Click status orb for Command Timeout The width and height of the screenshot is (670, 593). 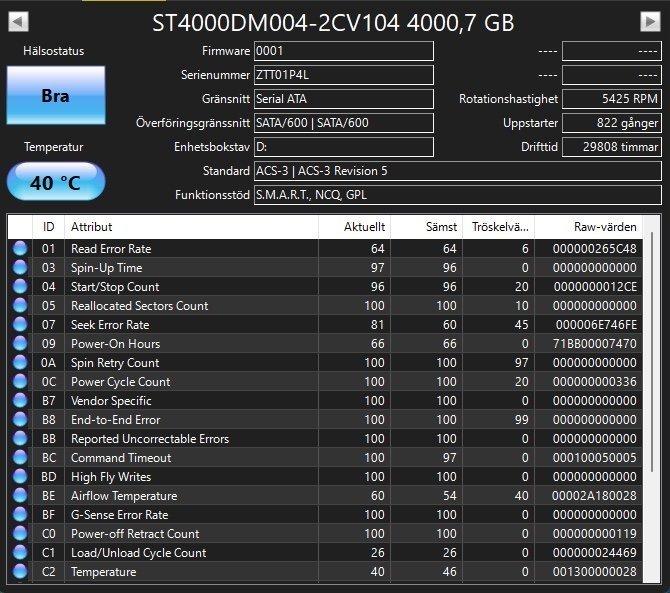tap(20, 458)
